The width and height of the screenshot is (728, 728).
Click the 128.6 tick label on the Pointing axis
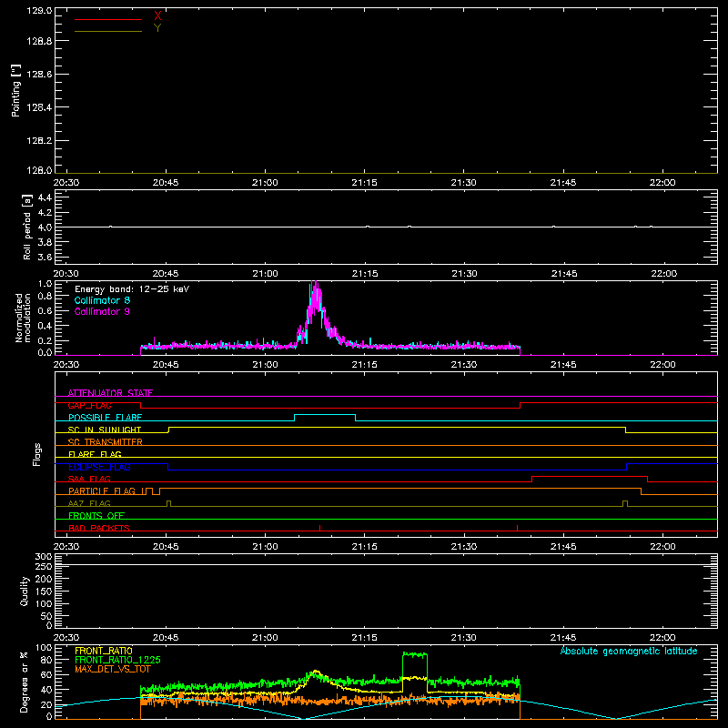[x=39, y=75]
